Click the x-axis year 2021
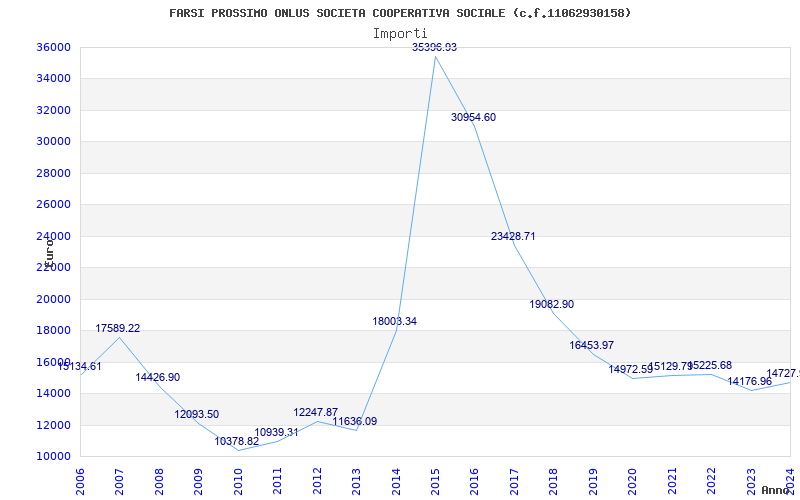800x500 pixels. 672,481
